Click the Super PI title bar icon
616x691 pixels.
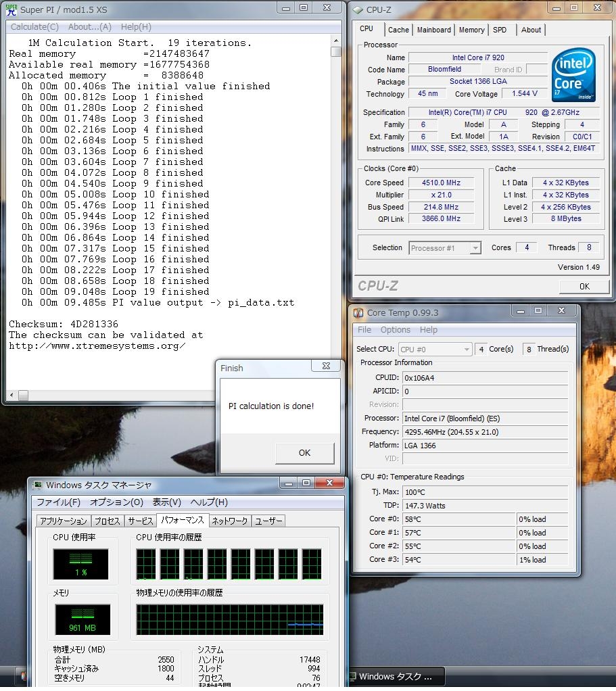pos(11,9)
